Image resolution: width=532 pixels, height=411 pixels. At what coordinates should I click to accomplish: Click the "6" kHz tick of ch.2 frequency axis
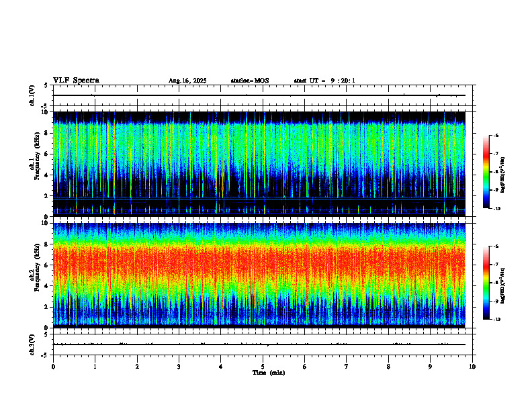click(x=47, y=265)
